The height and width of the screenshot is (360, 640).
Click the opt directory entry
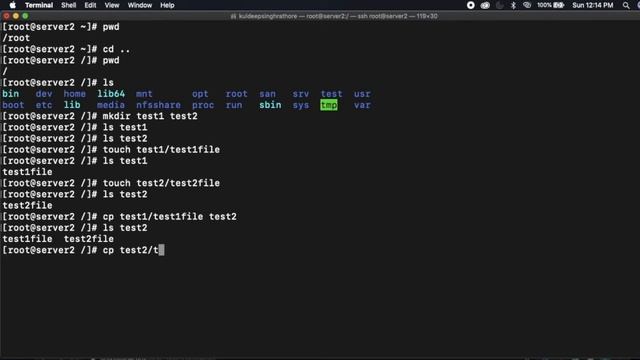click(200, 94)
